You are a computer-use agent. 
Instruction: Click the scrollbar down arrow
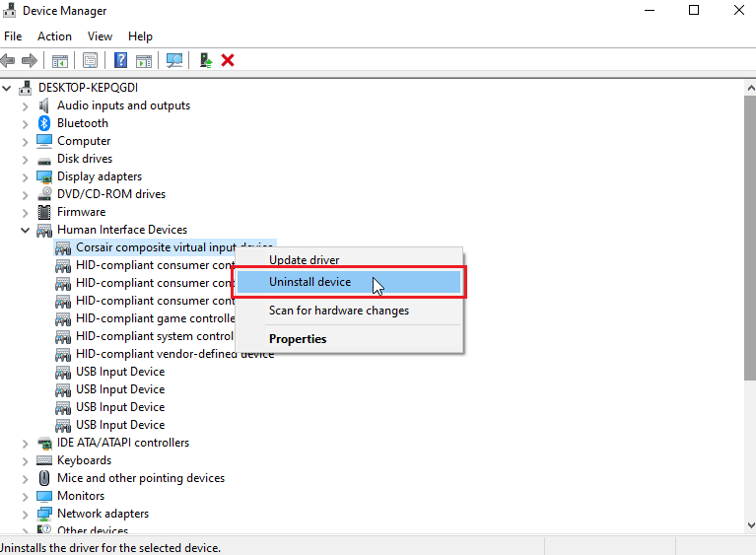(x=750, y=525)
